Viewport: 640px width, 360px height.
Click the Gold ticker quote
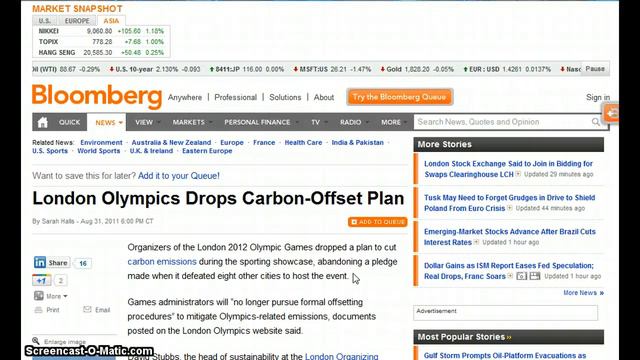417,69
